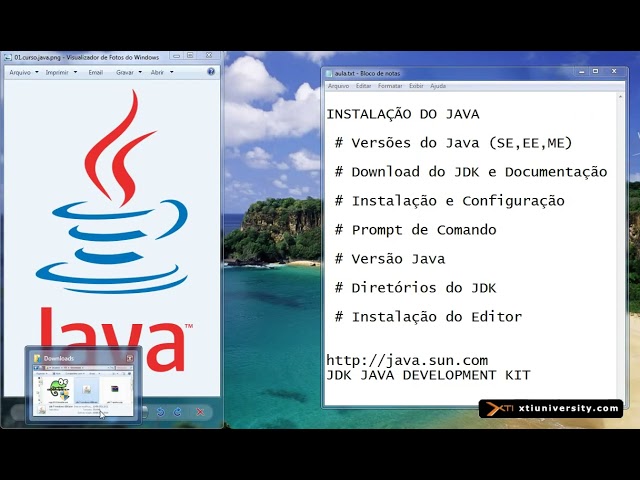Open the Downloads window preview thumbnail
The width and height of the screenshot is (640, 480).
point(83,391)
